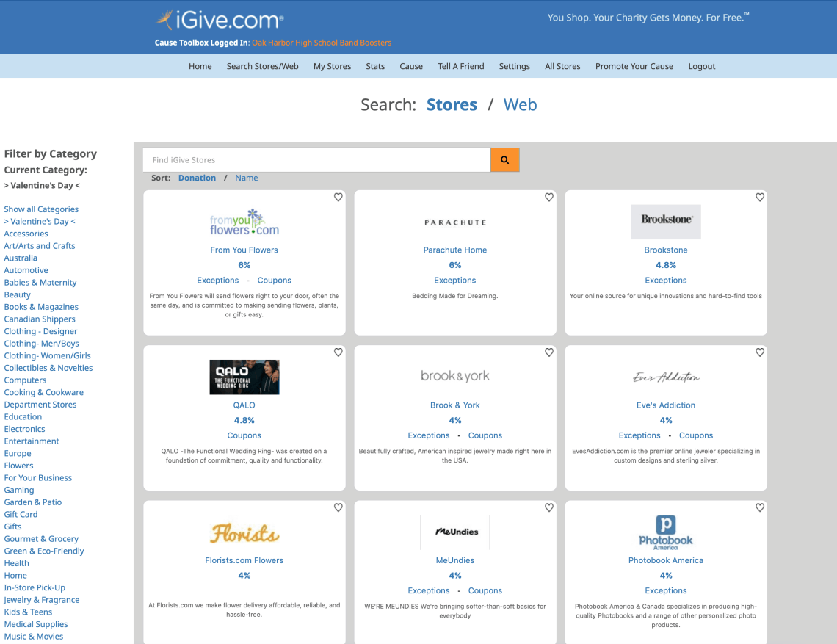
Task: Toggle Photobook America heart favorite
Action: pyautogui.click(x=760, y=507)
